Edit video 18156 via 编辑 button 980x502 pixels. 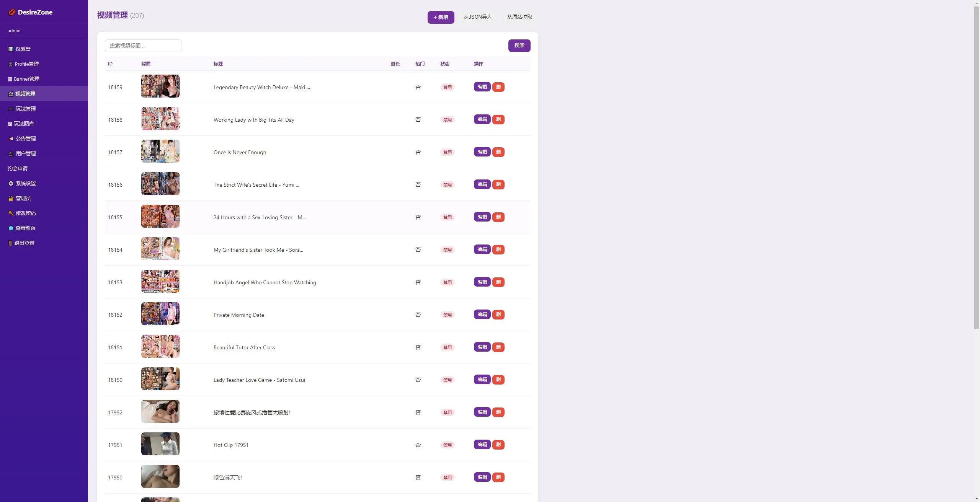point(482,184)
